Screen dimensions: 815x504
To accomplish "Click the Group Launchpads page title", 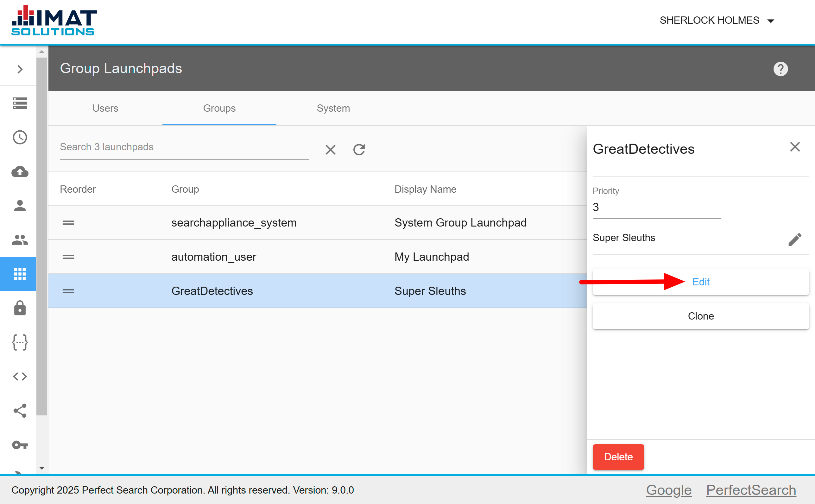I will point(121,68).
